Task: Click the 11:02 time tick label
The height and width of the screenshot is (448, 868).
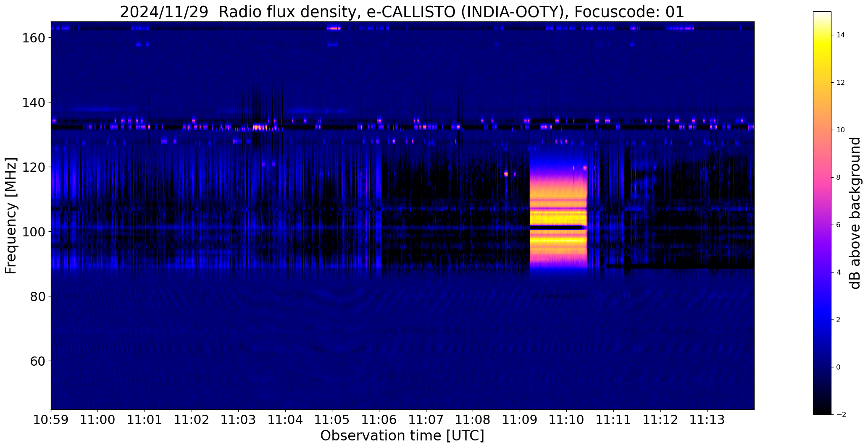Action: click(x=192, y=420)
